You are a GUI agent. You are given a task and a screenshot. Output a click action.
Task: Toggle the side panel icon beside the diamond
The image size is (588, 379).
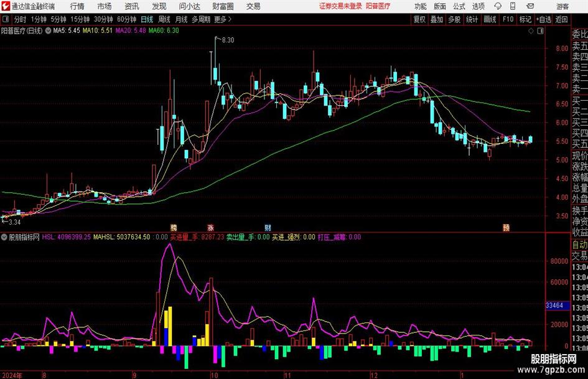[x=540, y=31]
